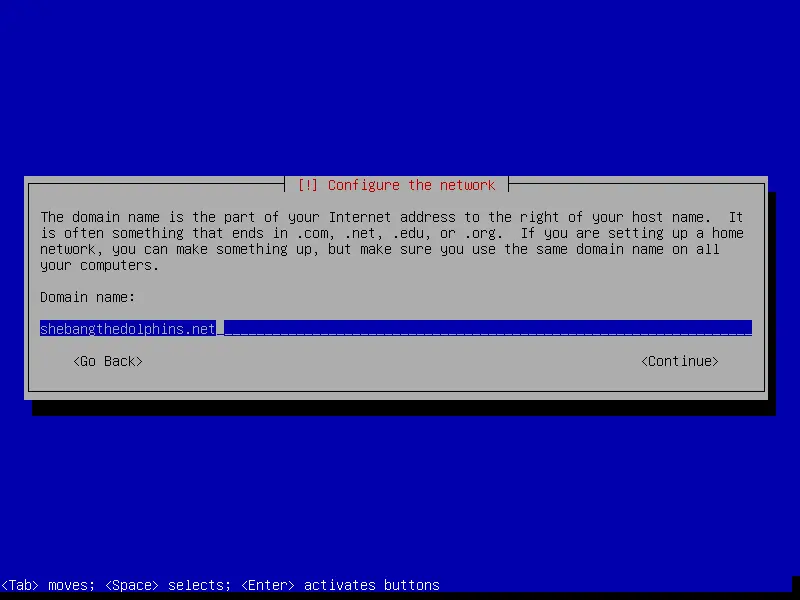Image resolution: width=800 pixels, height=600 pixels.
Task: Click the highlighted input field row
Action: (400, 328)
